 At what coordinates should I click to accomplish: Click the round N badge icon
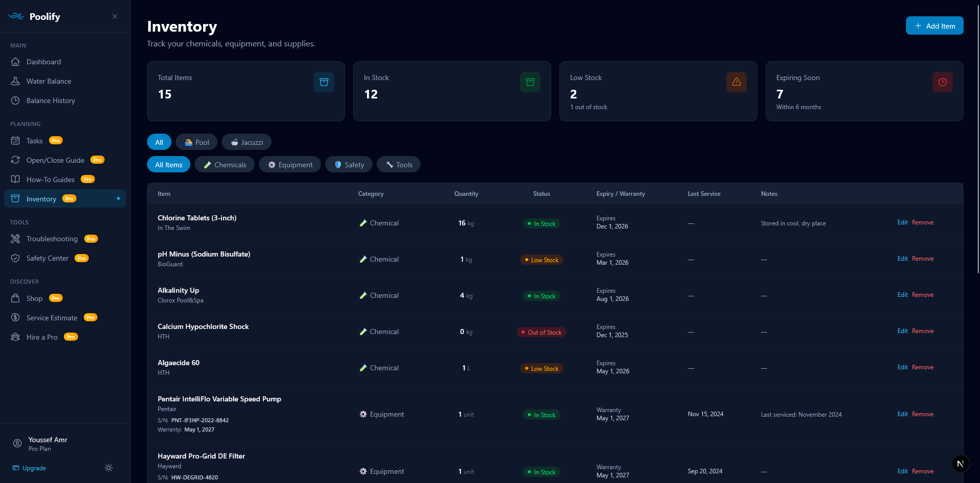click(x=961, y=464)
